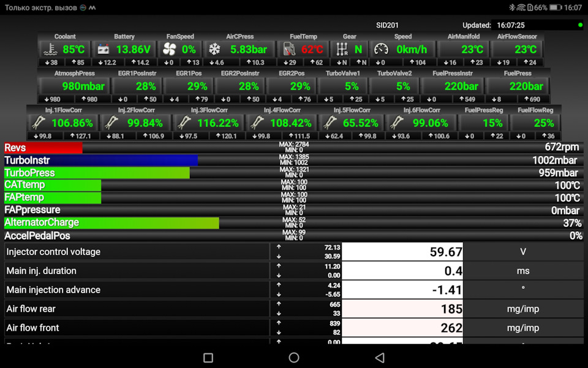Tap the 959mbar TurboPress reading
Image resolution: width=588 pixels, height=368 pixels.
[x=559, y=173]
